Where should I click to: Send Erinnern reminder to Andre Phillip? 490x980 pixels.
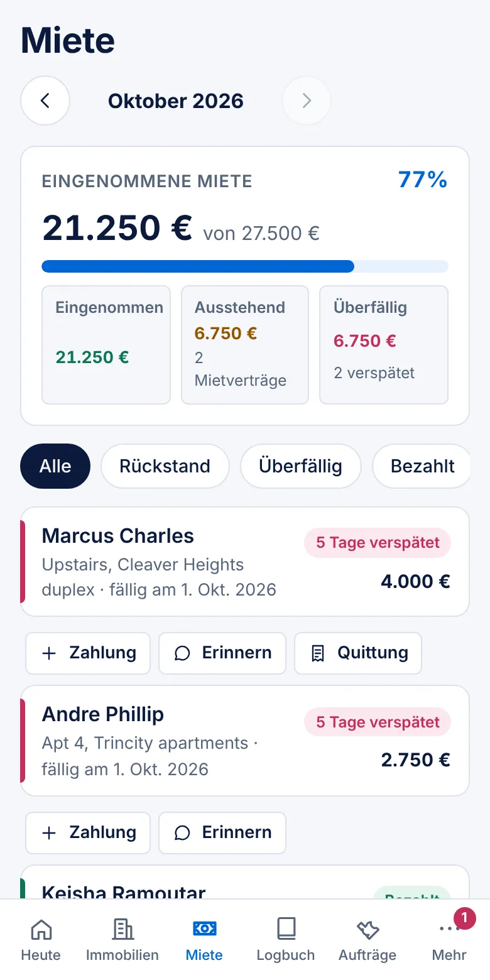tap(222, 832)
